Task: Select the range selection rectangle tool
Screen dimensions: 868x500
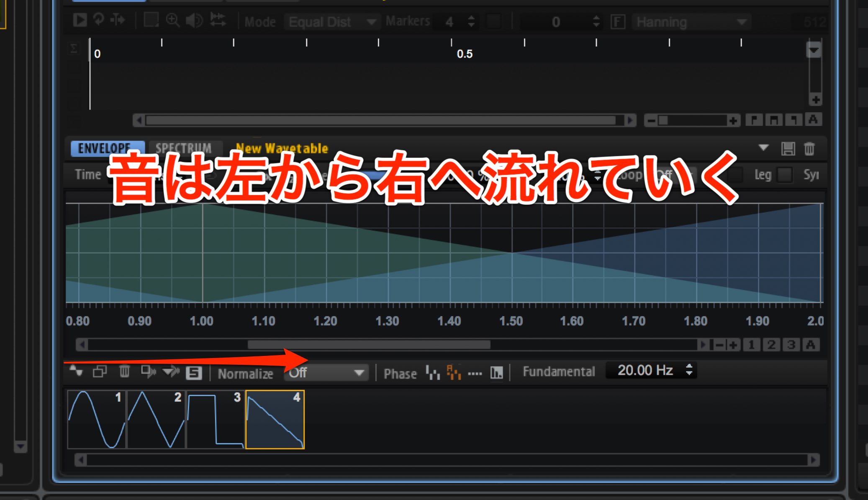Action: pos(151,20)
